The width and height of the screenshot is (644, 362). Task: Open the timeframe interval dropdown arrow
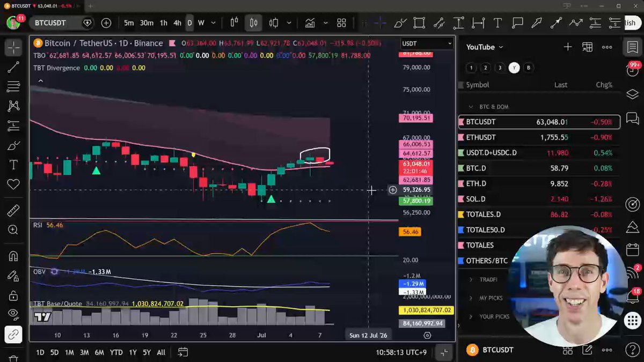214,23
